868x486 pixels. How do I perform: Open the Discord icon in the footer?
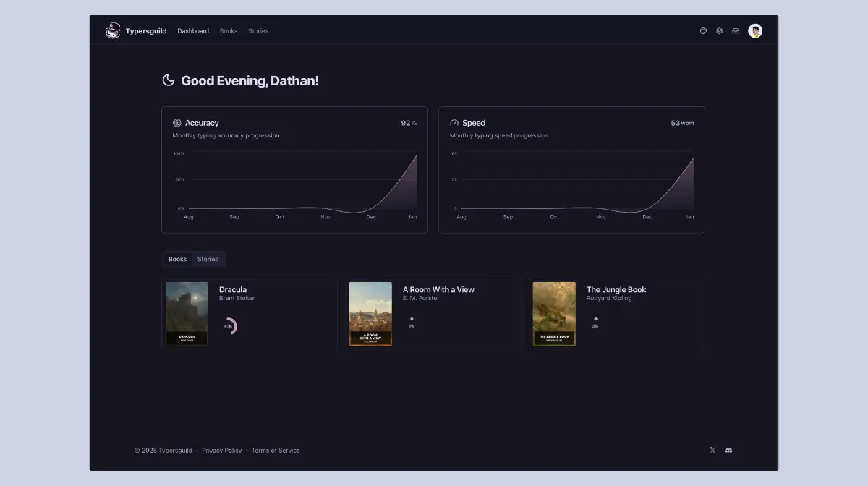click(x=728, y=450)
